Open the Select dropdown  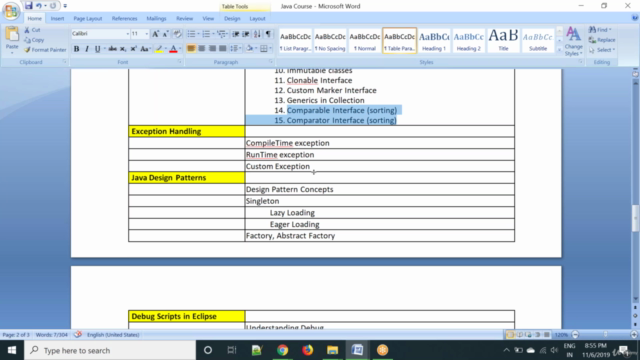(x=602, y=50)
